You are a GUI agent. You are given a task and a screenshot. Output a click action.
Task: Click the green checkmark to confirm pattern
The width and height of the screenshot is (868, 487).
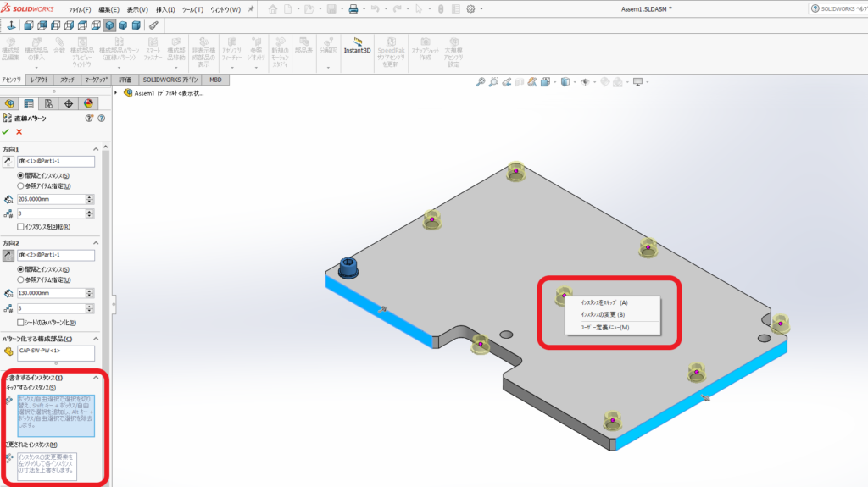(x=6, y=131)
